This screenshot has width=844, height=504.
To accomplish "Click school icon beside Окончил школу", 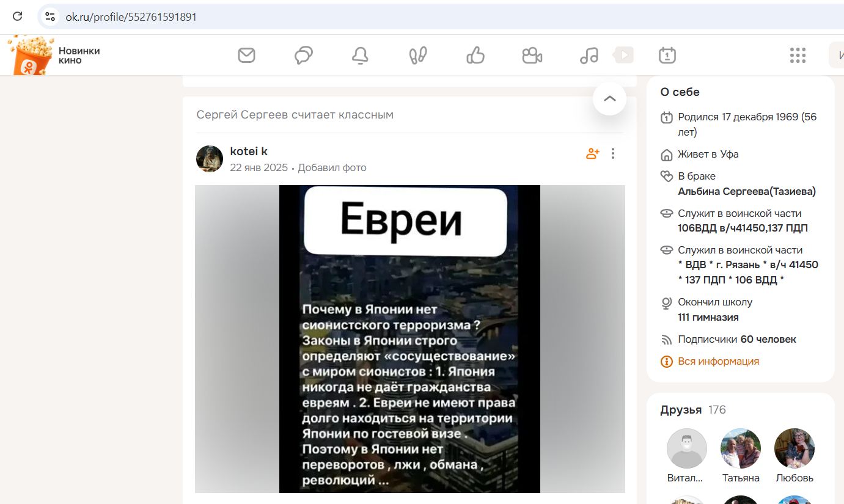I will [667, 302].
